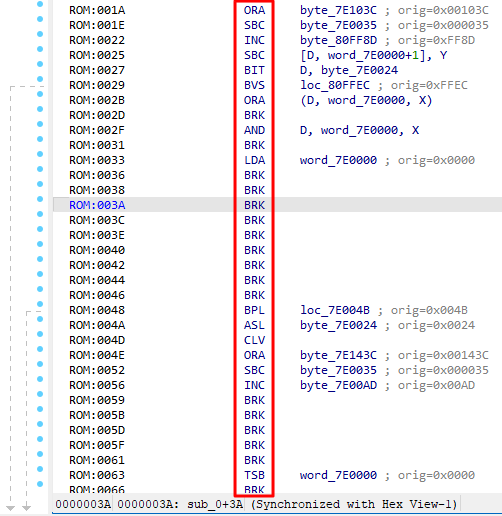This screenshot has width=502, height=516.
Task: Open byte_7E103C operand reference
Action: pyautogui.click(x=338, y=10)
